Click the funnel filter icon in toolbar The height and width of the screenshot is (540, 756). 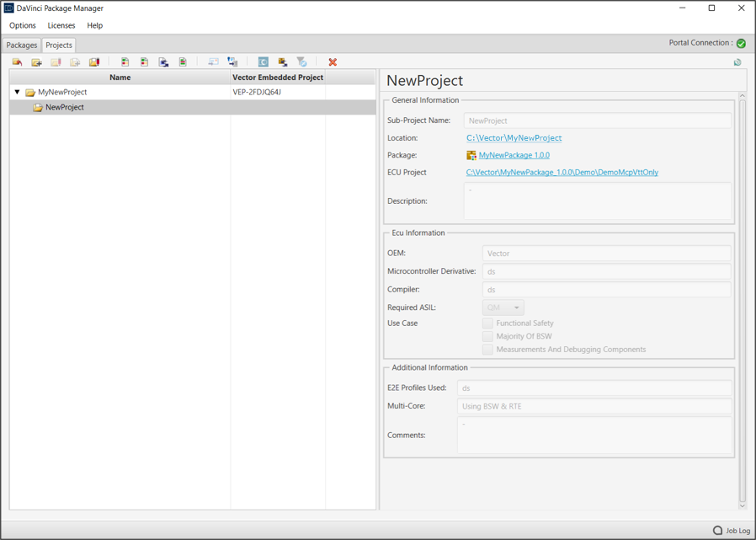[x=301, y=62]
